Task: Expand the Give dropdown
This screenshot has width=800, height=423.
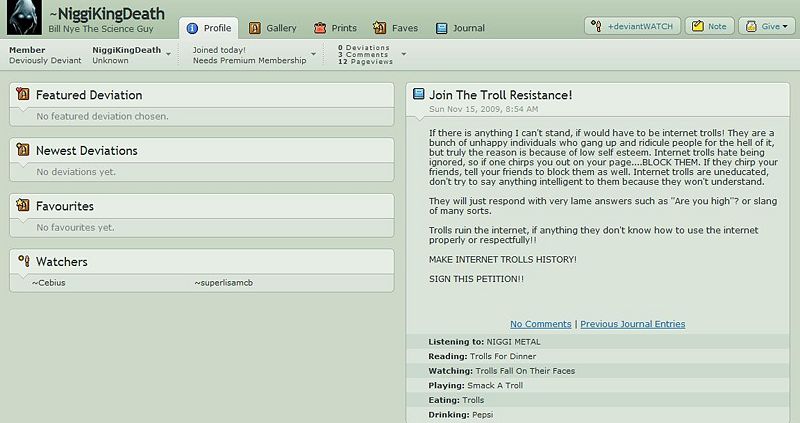Action: click(767, 27)
